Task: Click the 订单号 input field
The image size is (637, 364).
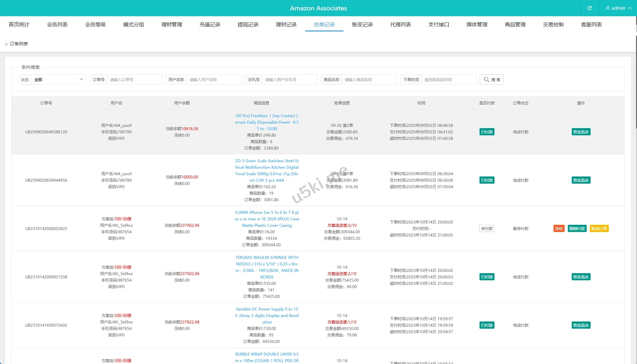Action: coord(134,79)
